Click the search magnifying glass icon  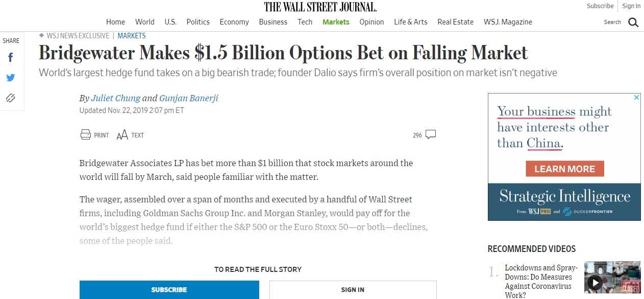click(x=633, y=22)
